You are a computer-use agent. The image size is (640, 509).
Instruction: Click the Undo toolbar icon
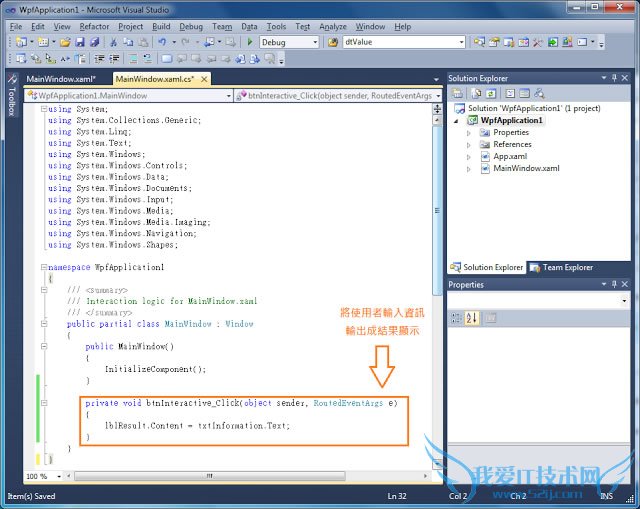[x=160, y=43]
